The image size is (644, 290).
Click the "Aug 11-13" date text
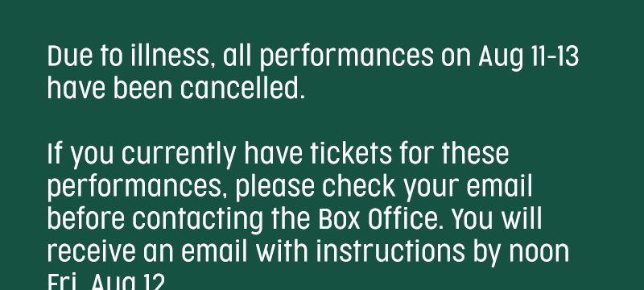529,58
